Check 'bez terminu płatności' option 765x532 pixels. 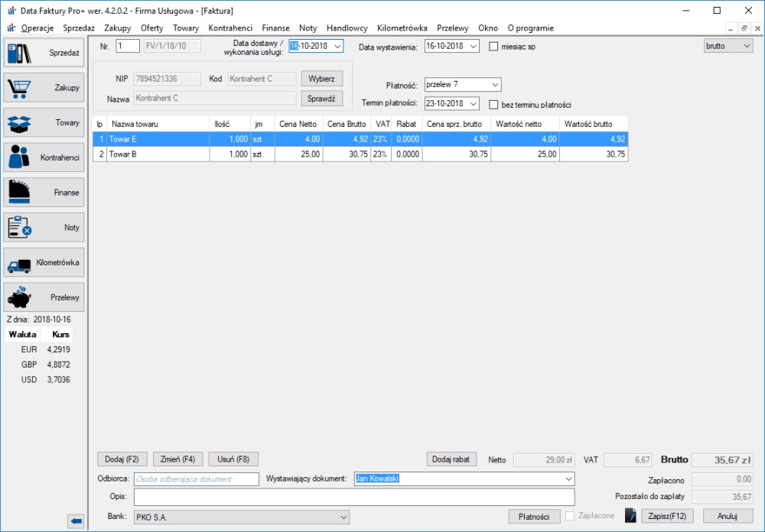coord(493,105)
